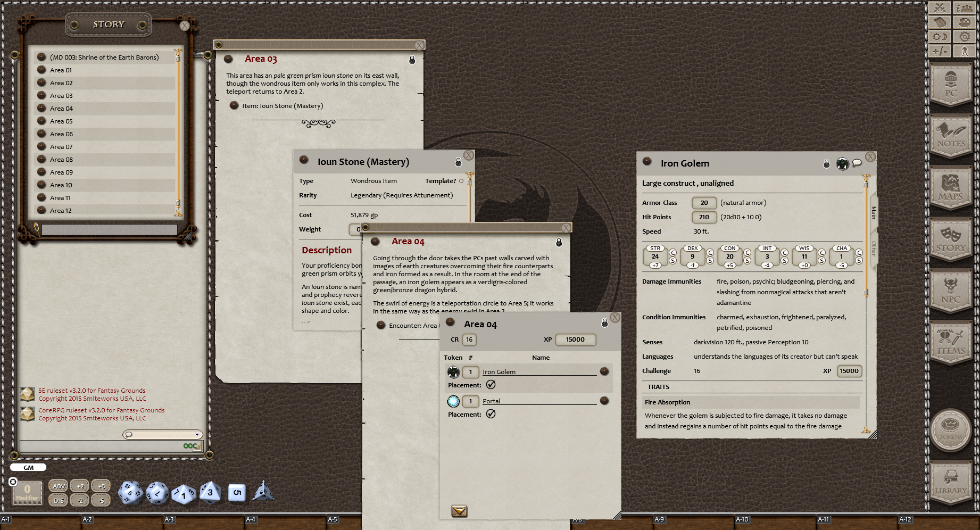Click the envelope icon in the Area 04 encounter
980x530 pixels.
(x=459, y=511)
